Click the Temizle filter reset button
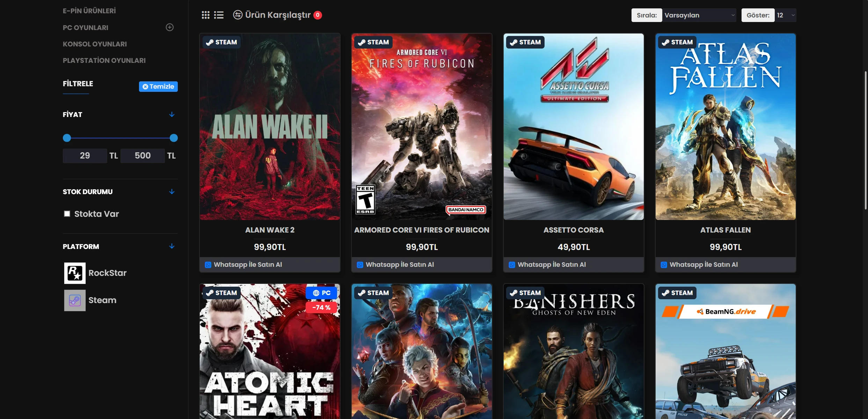 pyautogui.click(x=158, y=87)
